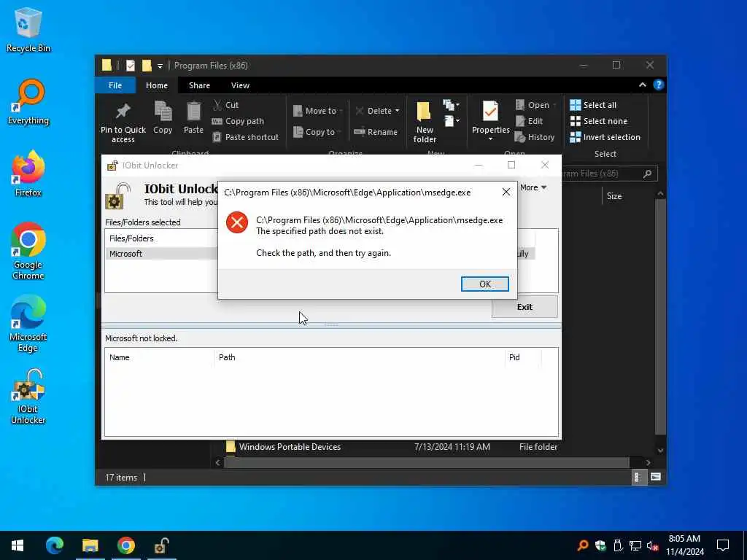Click Copy path in the ribbon
Image resolution: width=747 pixels, height=560 pixels.
pos(238,121)
